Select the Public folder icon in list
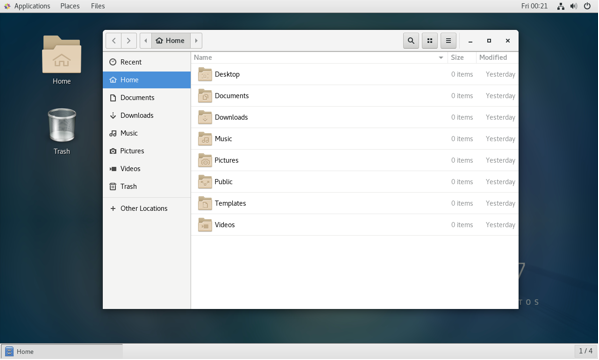The image size is (599, 360). [205, 182]
